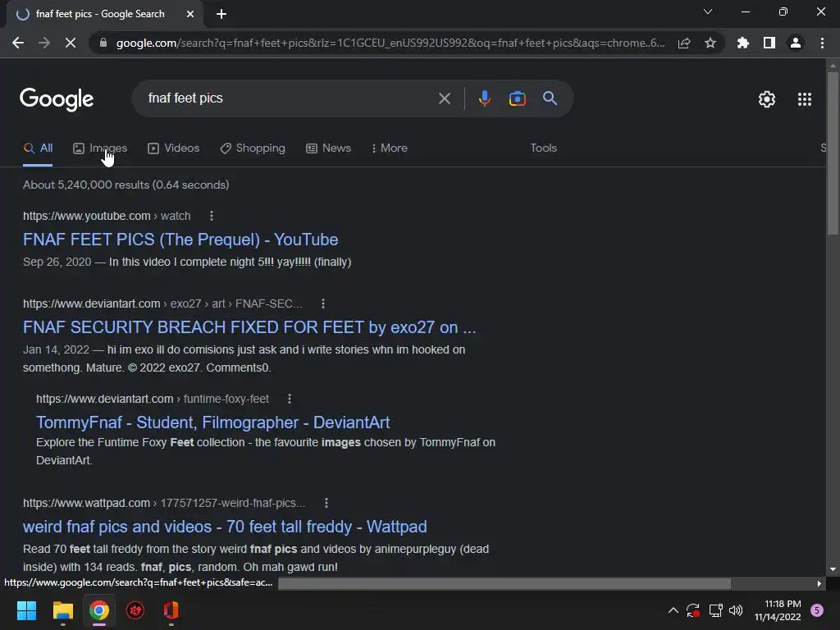Open File Explorer from the taskbar
The height and width of the screenshot is (630, 840).
(62, 610)
